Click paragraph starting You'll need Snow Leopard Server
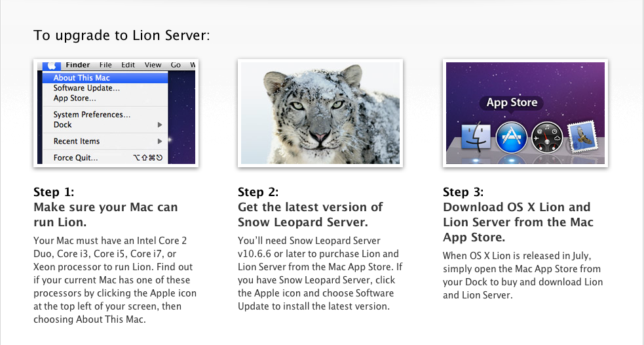The height and width of the screenshot is (345, 644). click(320, 274)
